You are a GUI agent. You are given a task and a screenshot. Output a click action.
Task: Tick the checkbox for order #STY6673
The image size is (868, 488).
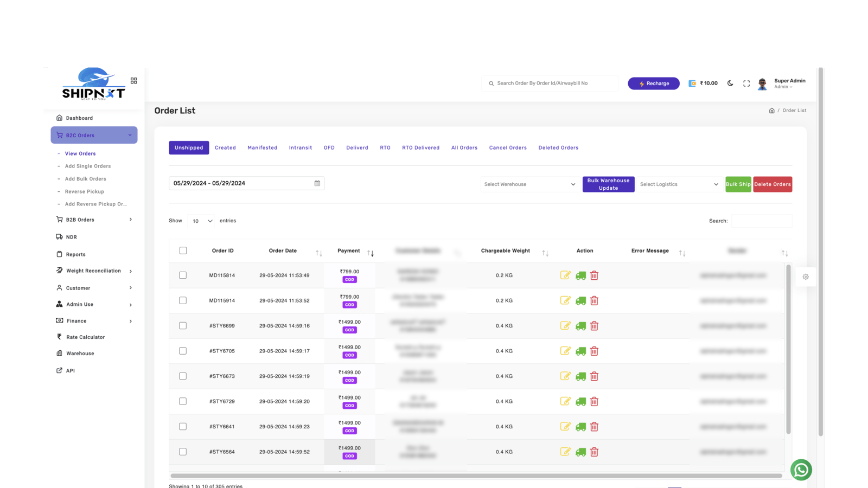point(183,376)
